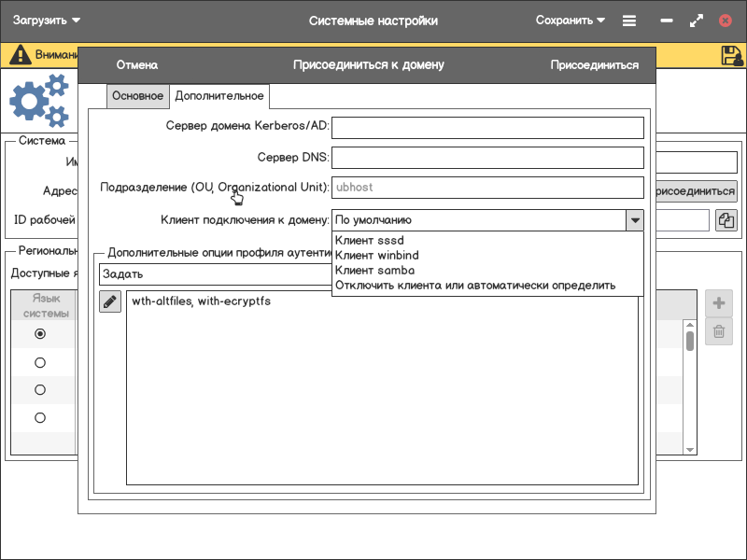
Task: Toggle fullscreen with the expand arrows icon
Action: click(696, 21)
